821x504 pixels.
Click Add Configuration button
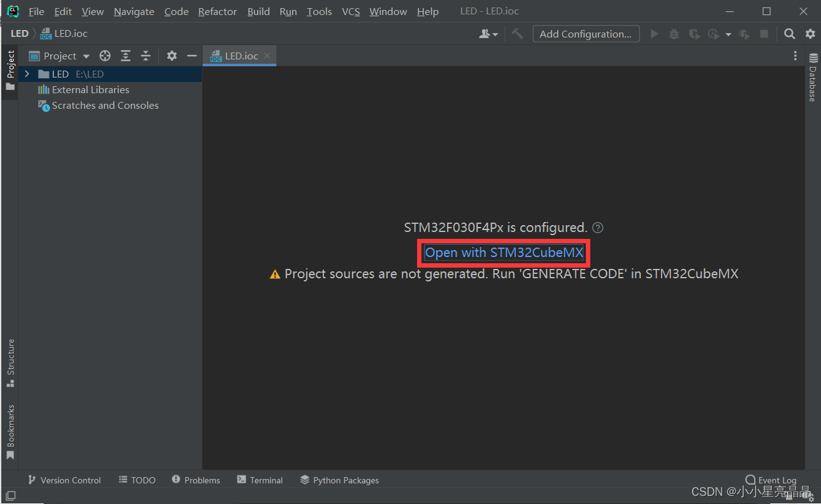pyautogui.click(x=586, y=34)
